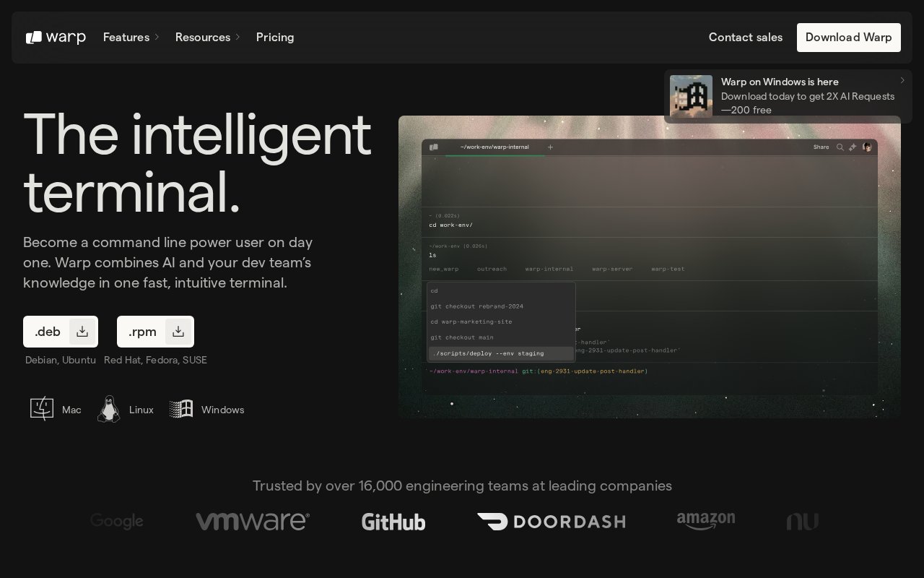
Task: Click the Warp icon in the terminal preview
Action: coord(434,147)
